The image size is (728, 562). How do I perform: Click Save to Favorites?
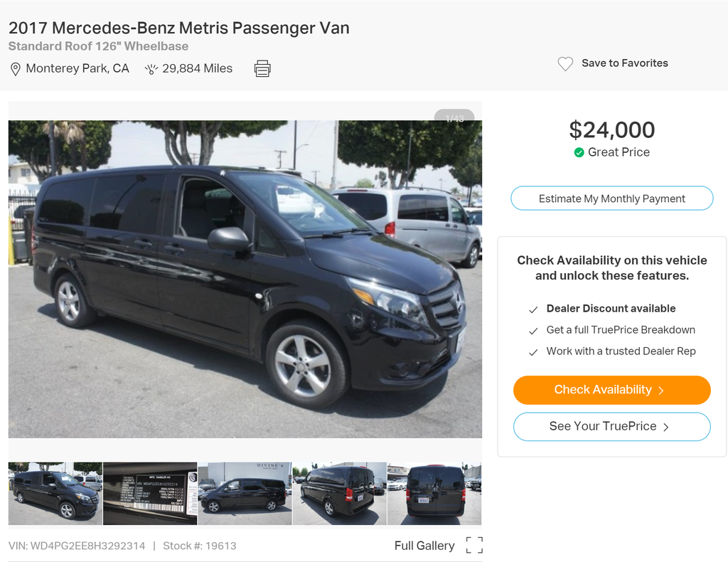click(624, 63)
